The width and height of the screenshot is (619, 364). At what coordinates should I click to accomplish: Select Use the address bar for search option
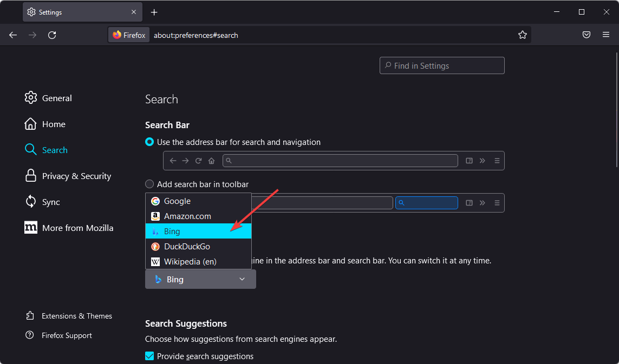tap(149, 142)
